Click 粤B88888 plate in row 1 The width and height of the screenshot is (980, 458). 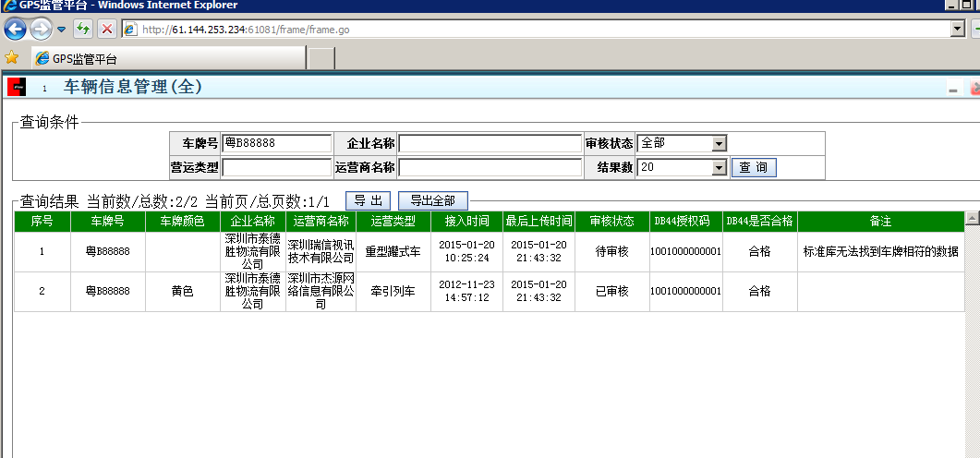click(107, 252)
